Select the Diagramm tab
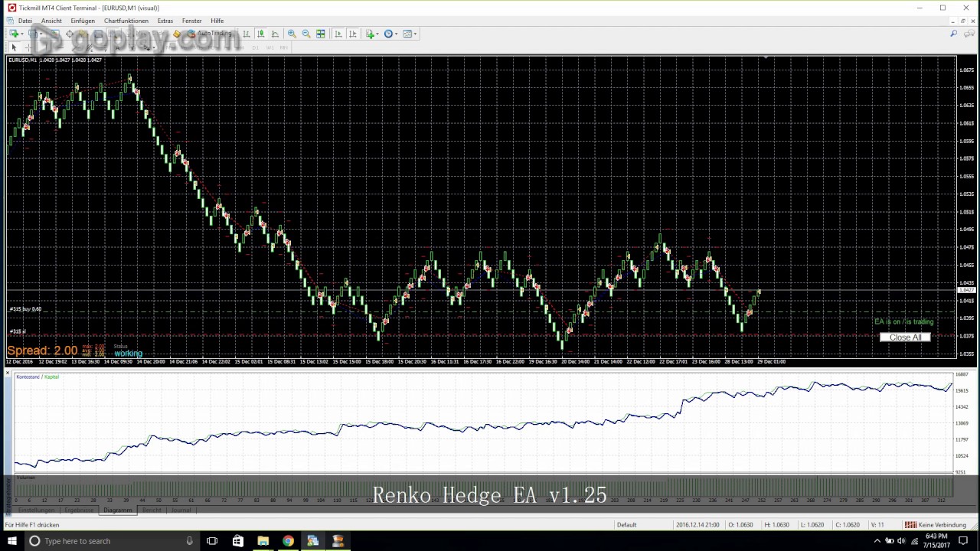 point(118,510)
